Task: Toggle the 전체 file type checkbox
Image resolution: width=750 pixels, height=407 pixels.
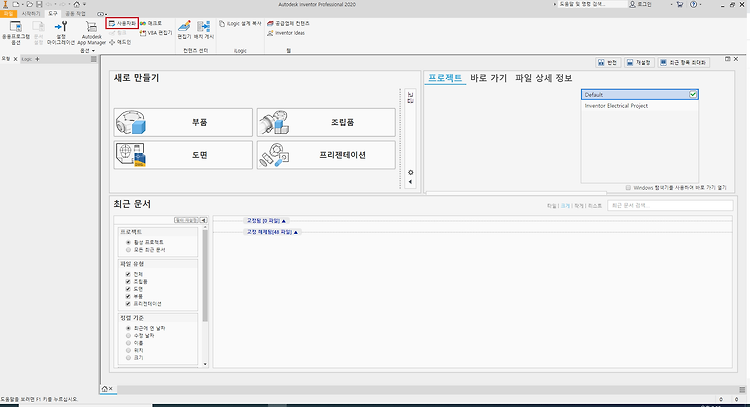Action: [x=128, y=274]
